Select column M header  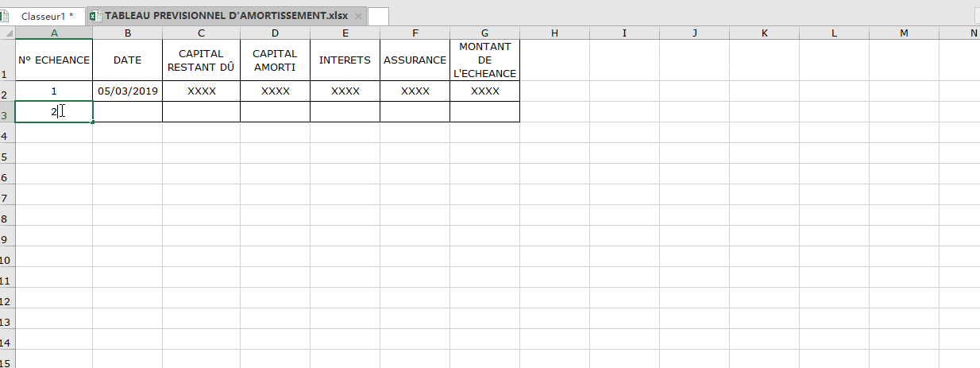point(904,33)
